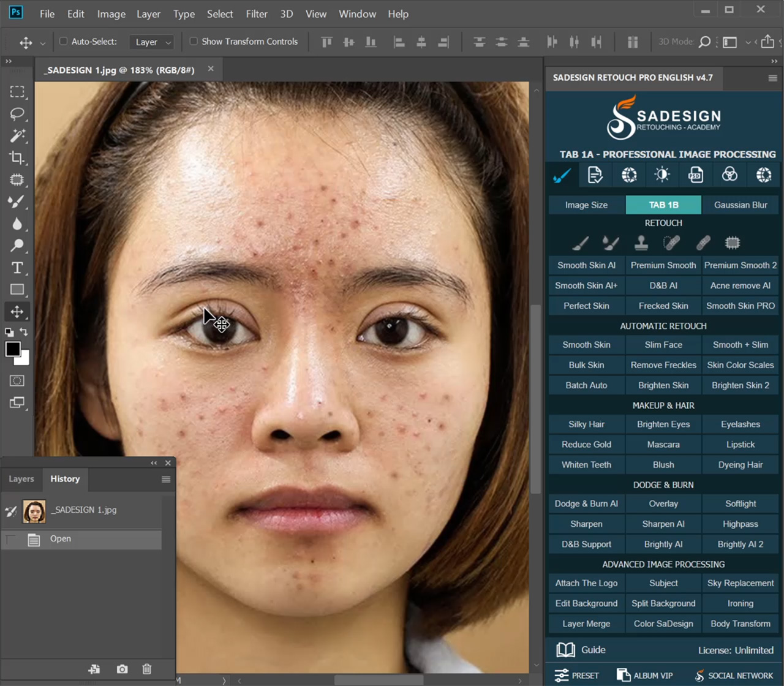
Task: Select the Magic Wand tool
Action: (x=17, y=135)
